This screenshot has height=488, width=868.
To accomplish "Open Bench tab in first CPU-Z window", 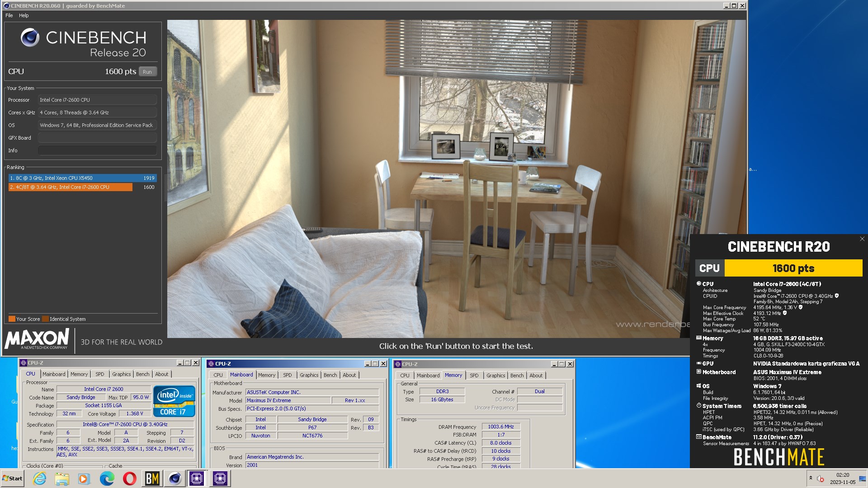I will pos(142,374).
